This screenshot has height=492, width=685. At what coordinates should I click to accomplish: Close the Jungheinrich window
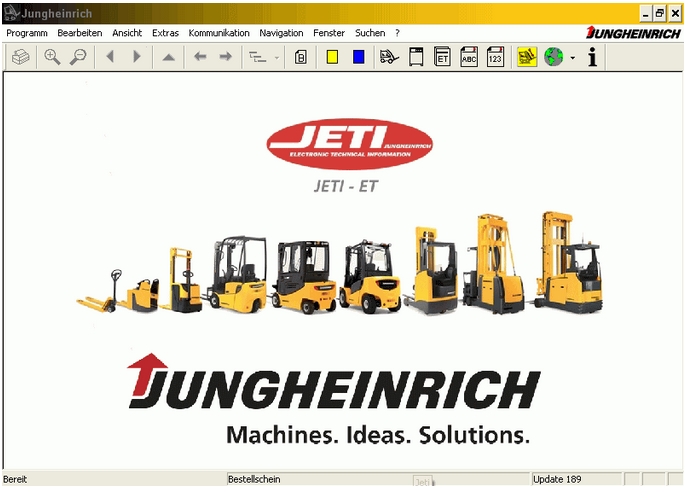pyautogui.click(x=675, y=14)
